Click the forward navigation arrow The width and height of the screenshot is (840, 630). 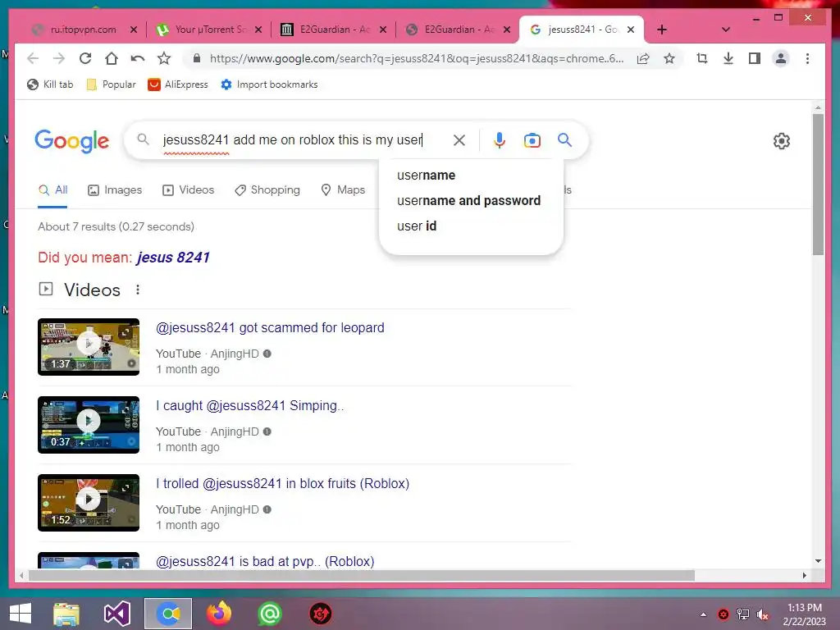point(59,58)
